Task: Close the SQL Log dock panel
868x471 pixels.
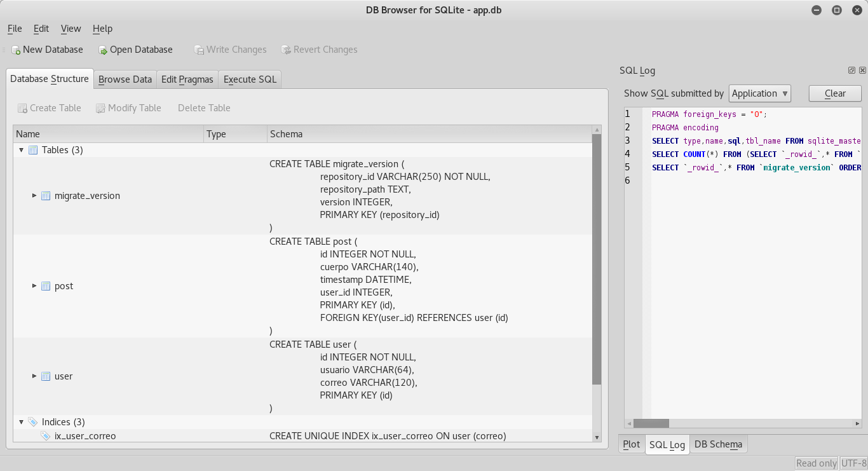Action: pos(862,71)
